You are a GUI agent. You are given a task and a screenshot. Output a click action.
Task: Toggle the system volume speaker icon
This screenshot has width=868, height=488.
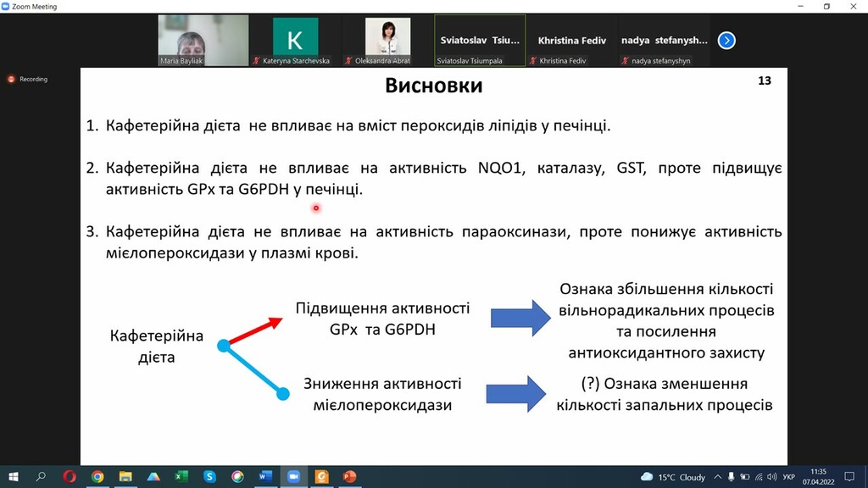click(771, 477)
